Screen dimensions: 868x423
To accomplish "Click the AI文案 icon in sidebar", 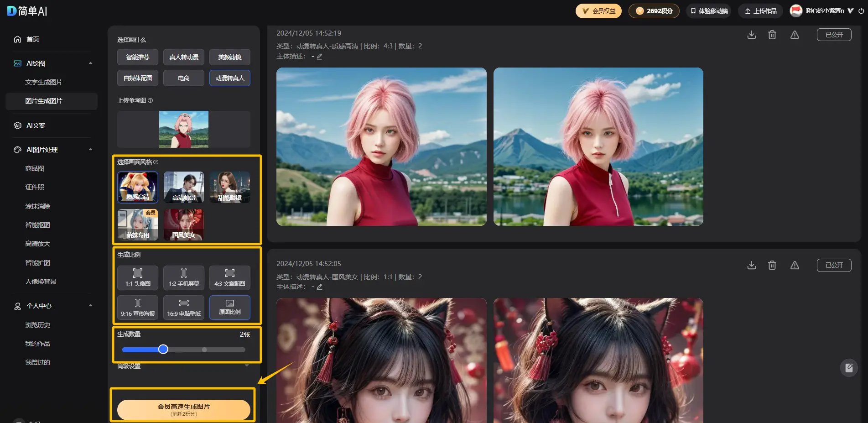I will point(17,125).
